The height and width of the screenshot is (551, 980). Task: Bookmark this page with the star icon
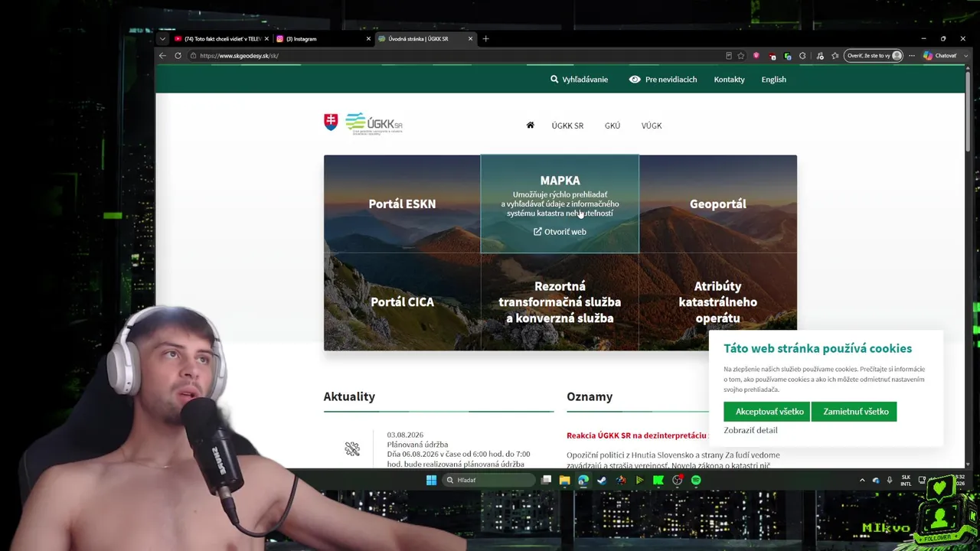[740, 55]
